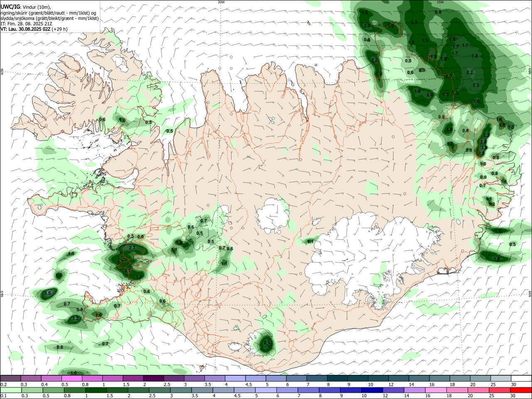Click the 'slydda/snjókoma (grátt/bleikt/grænt' description line
The height and width of the screenshot is (399, 532).
(x=49, y=18)
